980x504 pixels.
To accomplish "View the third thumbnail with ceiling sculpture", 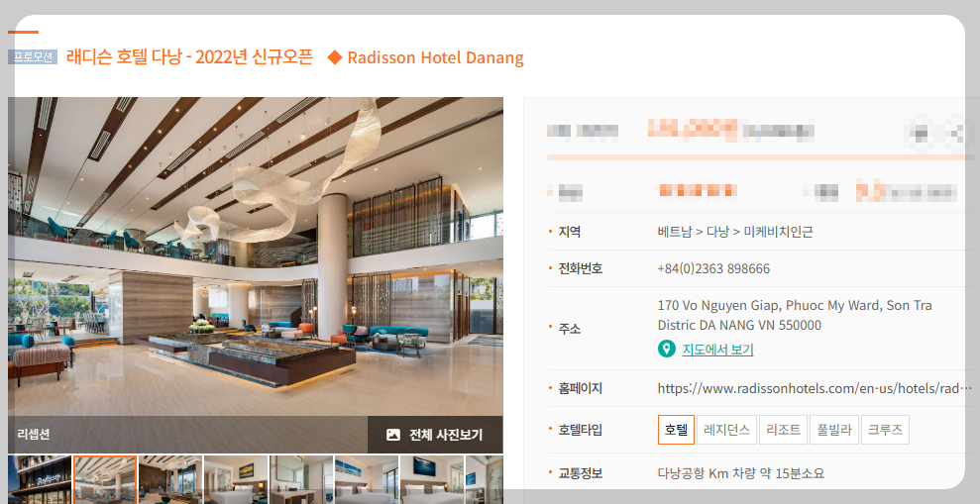I will [170, 479].
